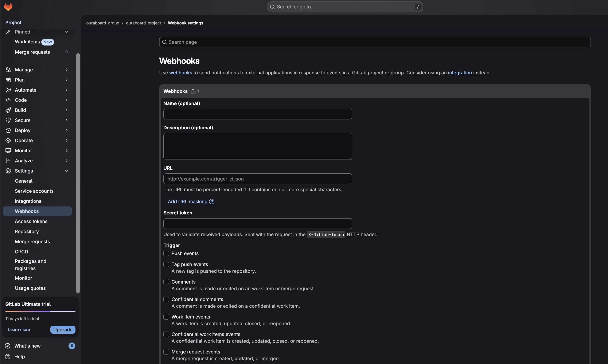The image size is (608, 364).
Task: Click the Analyze chart icon
Action: tap(8, 161)
